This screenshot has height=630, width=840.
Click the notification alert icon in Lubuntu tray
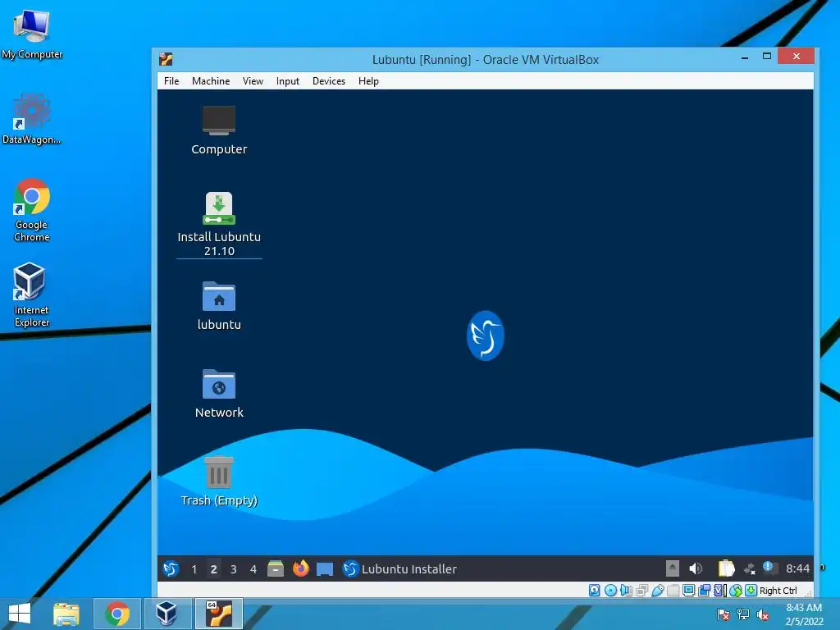(x=769, y=568)
